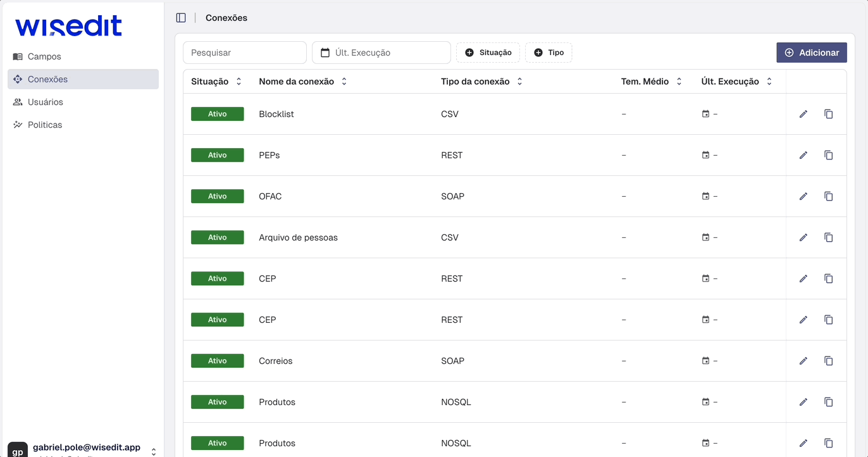Toggle the Ativo status badge for Blocklist
The image size is (868, 457).
[217, 113]
